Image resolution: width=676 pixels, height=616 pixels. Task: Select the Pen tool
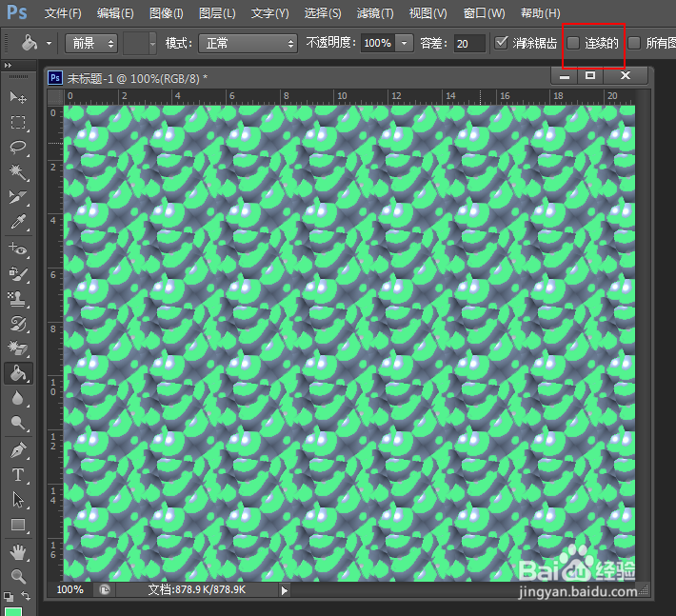pyautogui.click(x=18, y=450)
